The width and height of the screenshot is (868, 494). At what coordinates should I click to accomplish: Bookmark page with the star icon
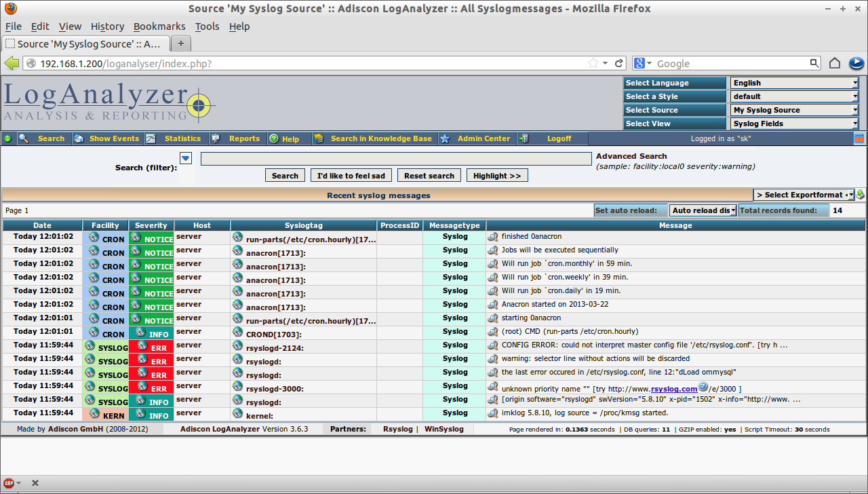click(594, 63)
